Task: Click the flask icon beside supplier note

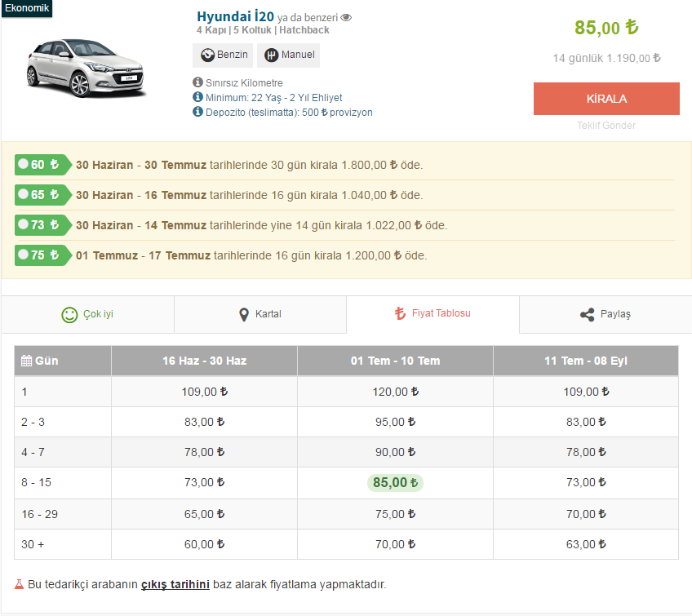Action: 20,584
